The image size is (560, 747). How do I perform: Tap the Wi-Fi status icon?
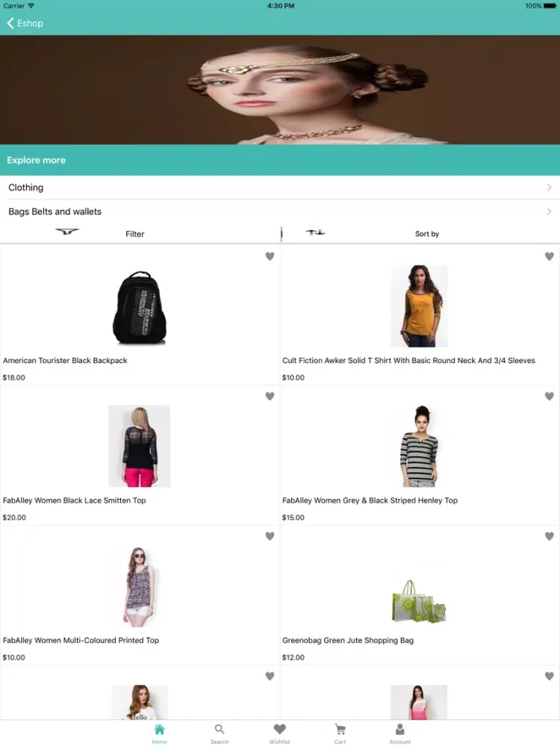click(x=31, y=6)
